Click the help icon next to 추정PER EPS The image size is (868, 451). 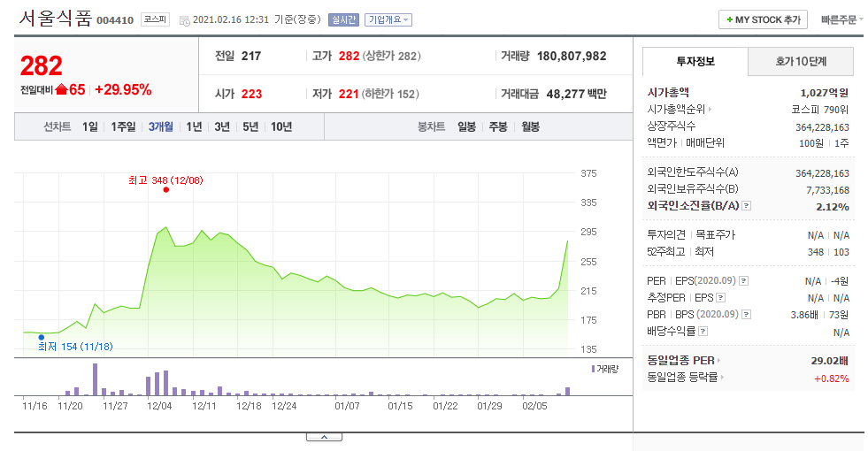pos(721,298)
